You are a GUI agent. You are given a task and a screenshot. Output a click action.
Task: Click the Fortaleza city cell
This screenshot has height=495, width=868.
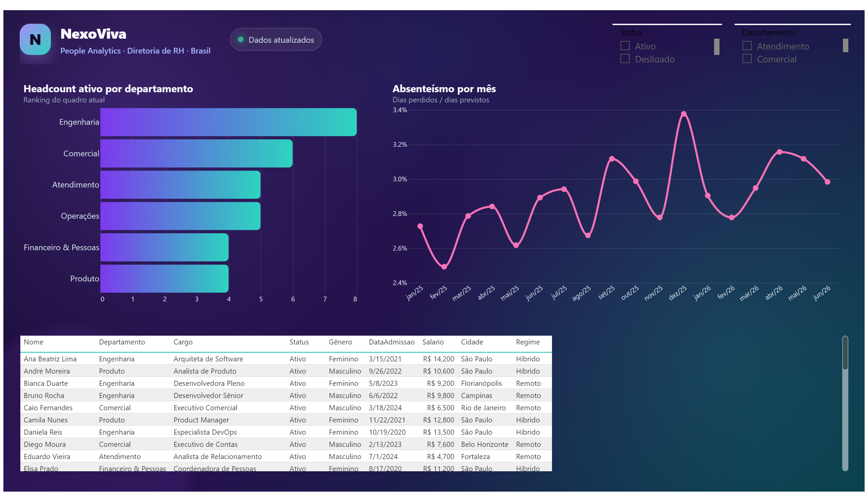pyautogui.click(x=475, y=457)
